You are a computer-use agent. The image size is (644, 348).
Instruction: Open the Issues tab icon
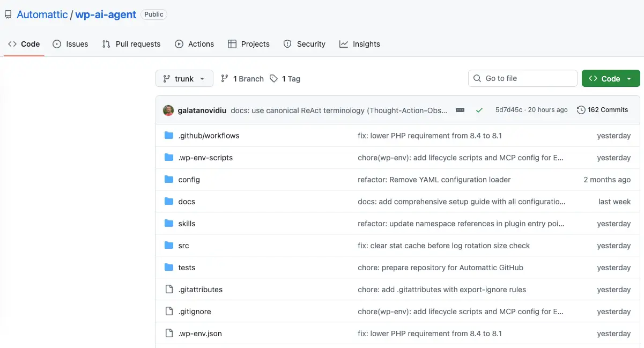click(x=56, y=44)
